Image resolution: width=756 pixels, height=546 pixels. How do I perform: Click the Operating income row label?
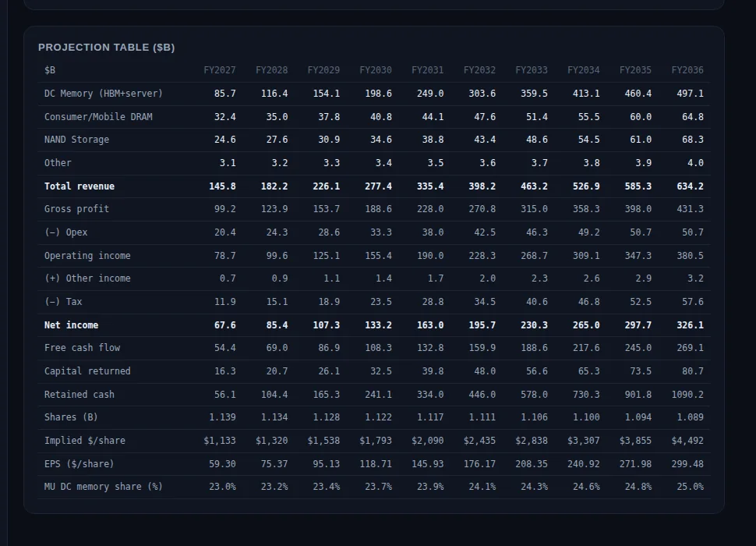tap(87, 256)
